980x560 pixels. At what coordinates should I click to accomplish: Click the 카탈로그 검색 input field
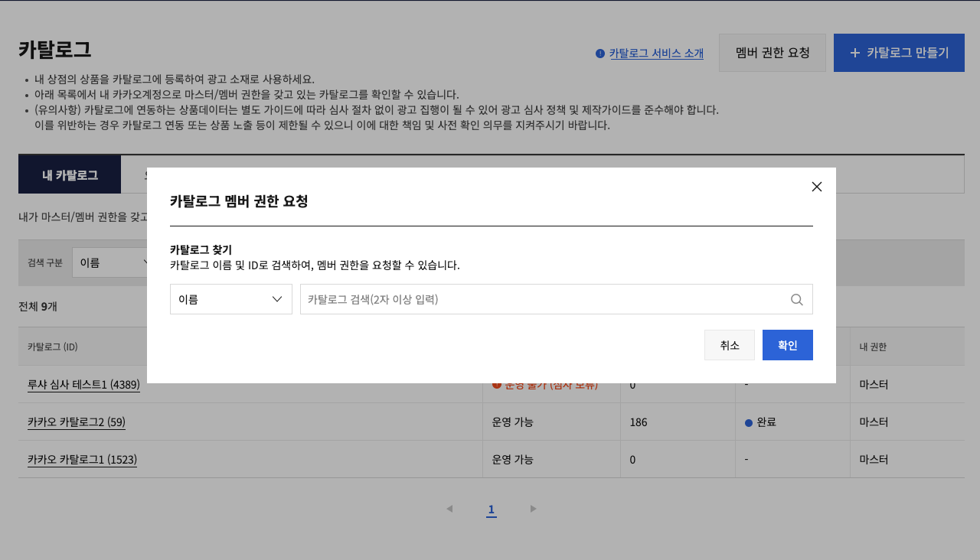click(x=544, y=299)
